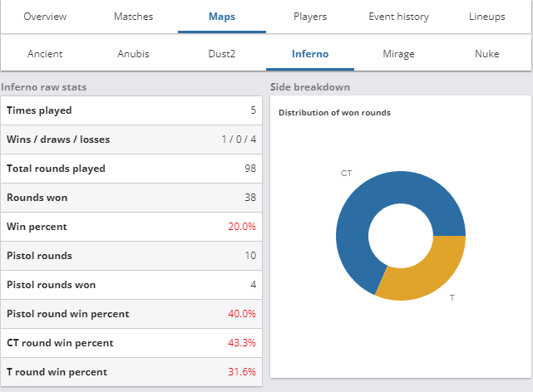Click the CT chart label
Image resolution: width=533 pixels, height=392 pixels.
coord(346,174)
